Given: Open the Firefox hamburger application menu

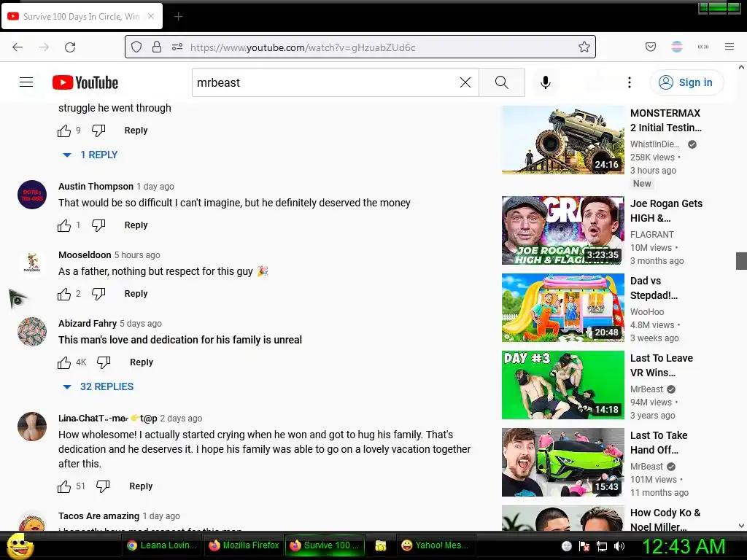Looking at the screenshot, I should coord(729,47).
